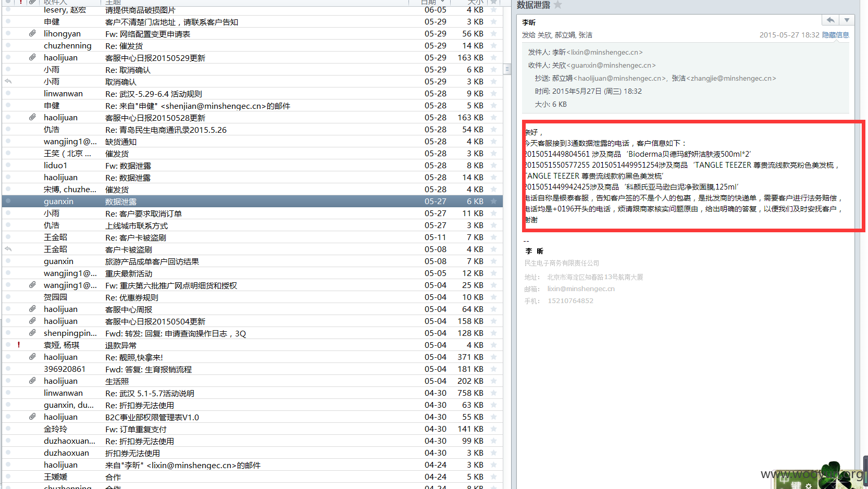This screenshot has width=868, height=489.
Task: Click the paperclip on 客服中心日报20150528更新
Action: tap(32, 117)
